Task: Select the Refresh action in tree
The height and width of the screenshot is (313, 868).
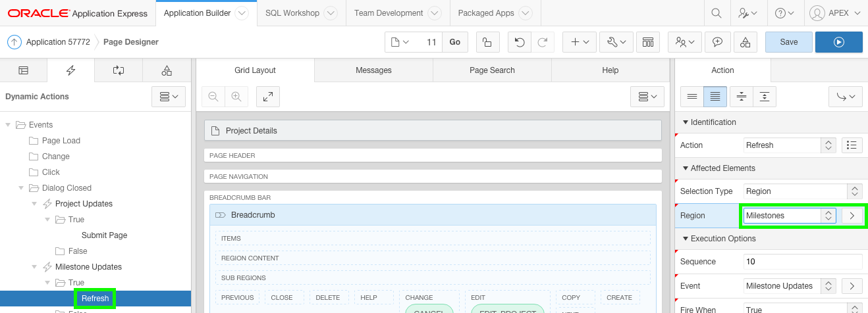Action: pyautogui.click(x=95, y=299)
